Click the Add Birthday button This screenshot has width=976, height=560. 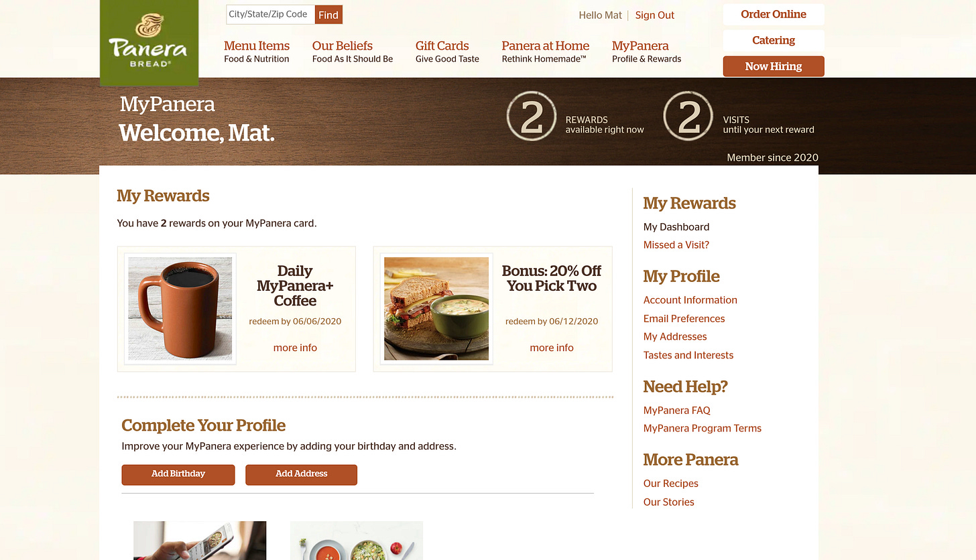(178, 474)
